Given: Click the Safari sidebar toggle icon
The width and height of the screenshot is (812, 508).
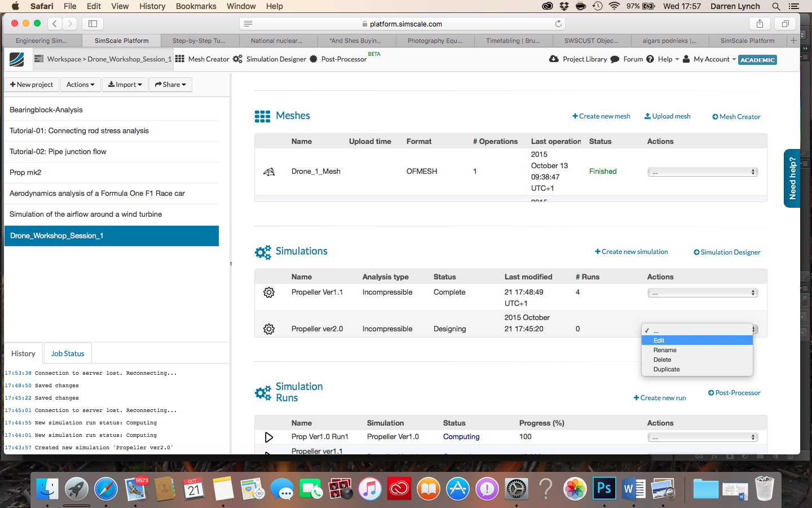Looking at the screenshot, I should pyautogui.click(x=93, y=24).
